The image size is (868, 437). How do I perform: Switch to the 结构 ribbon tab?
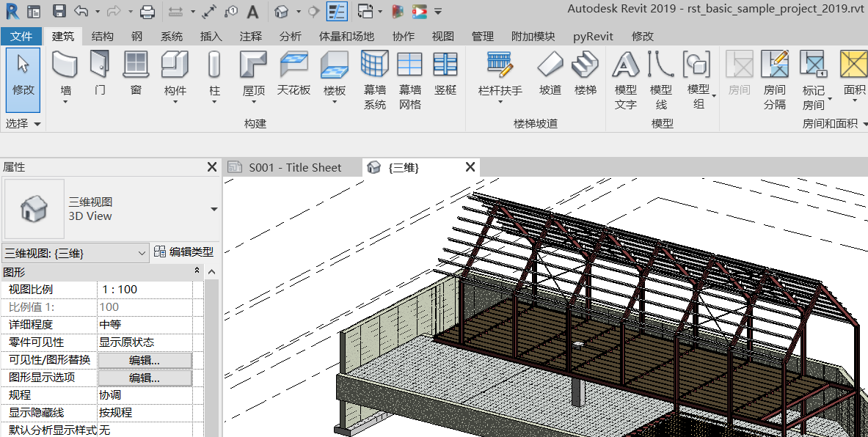point(102,36)
